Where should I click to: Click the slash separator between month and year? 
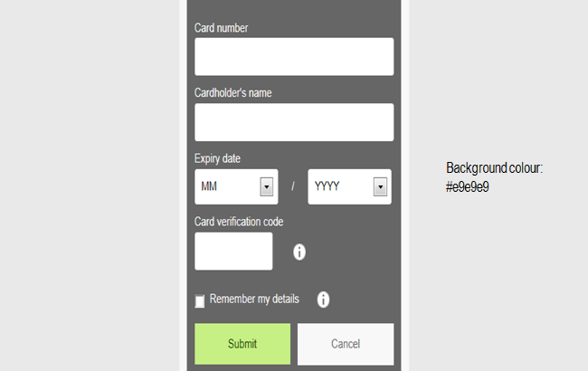pyautogui.click(x=293, y=186)
